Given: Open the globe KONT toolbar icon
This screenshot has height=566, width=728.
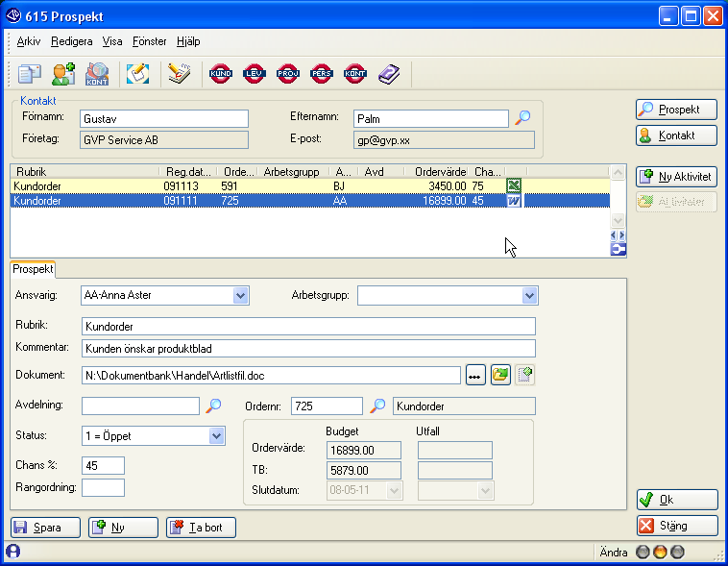Looking at the screenshot, I should pos(97,74).
